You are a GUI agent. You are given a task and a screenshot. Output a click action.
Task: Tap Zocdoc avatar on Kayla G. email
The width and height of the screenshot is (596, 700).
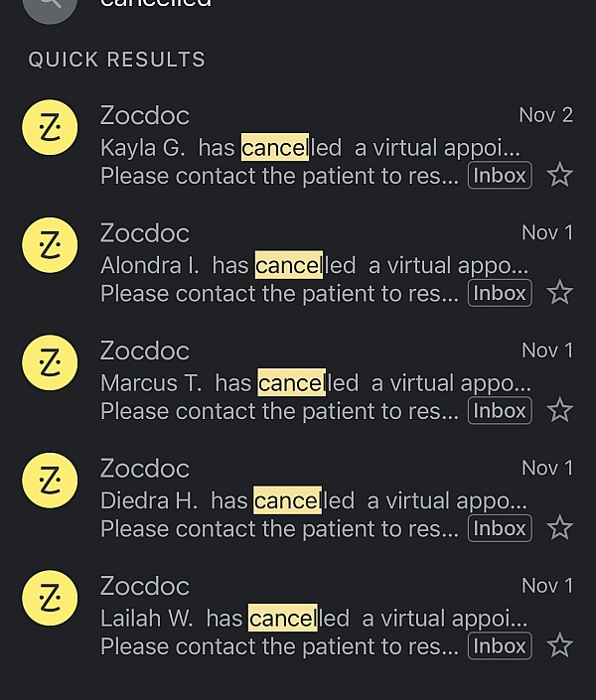(50, 128)
